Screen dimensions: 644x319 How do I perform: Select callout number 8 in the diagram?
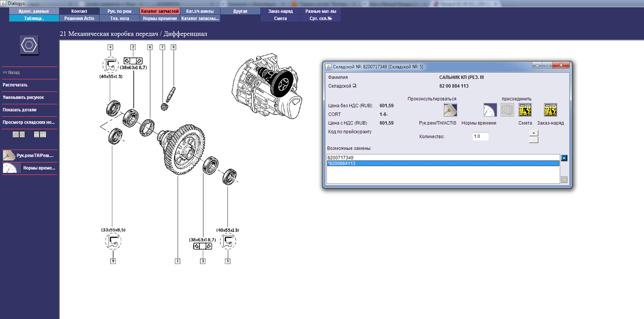[174, 47]
